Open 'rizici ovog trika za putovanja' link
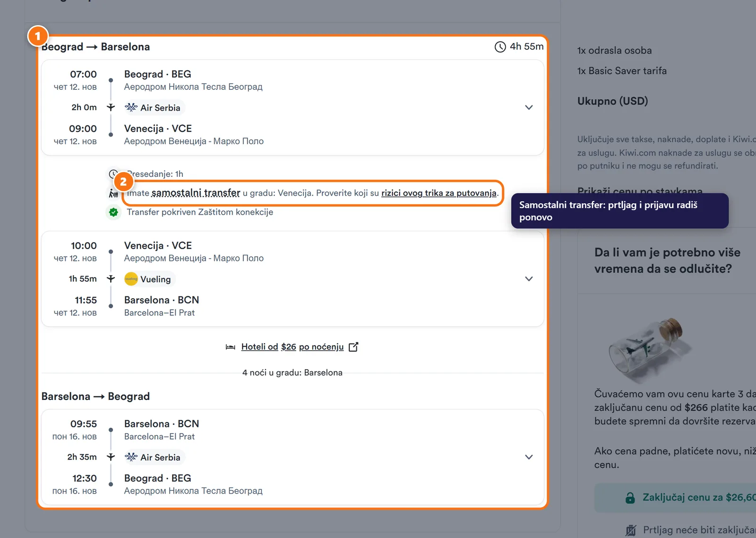The height and width of the screenshot is (538, 756). tap(439, 193)
